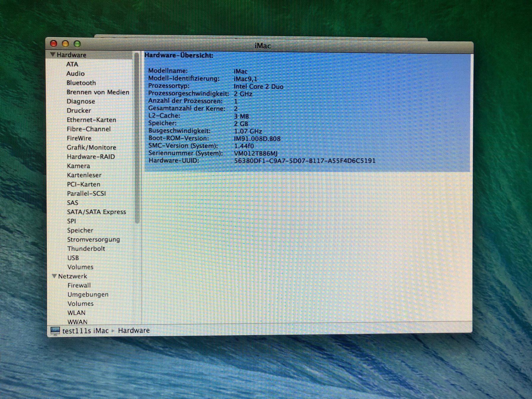
Task: Select SPI in the sidebar
Action: [x=71, y=221]
